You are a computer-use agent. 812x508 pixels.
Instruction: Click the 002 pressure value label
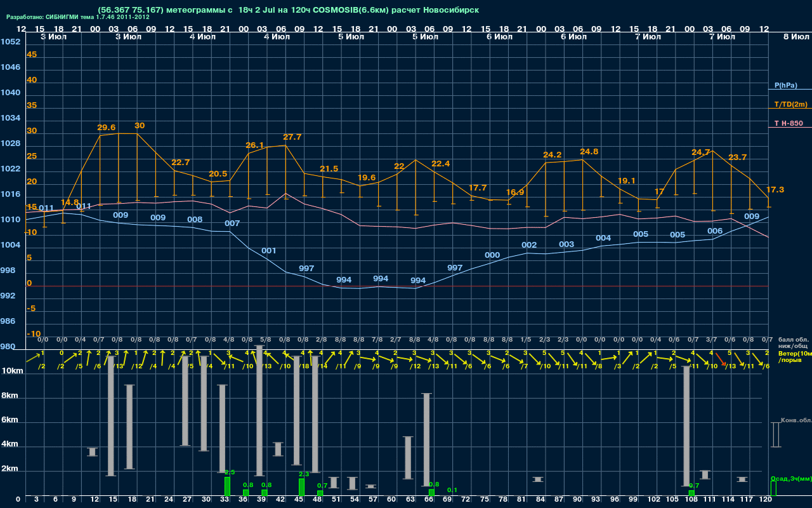coord(529,245)
